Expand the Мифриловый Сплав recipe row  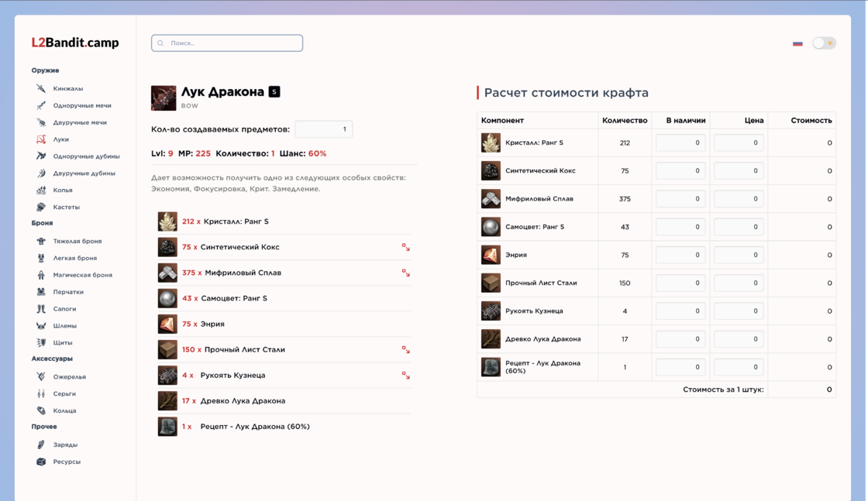point(405,273)
